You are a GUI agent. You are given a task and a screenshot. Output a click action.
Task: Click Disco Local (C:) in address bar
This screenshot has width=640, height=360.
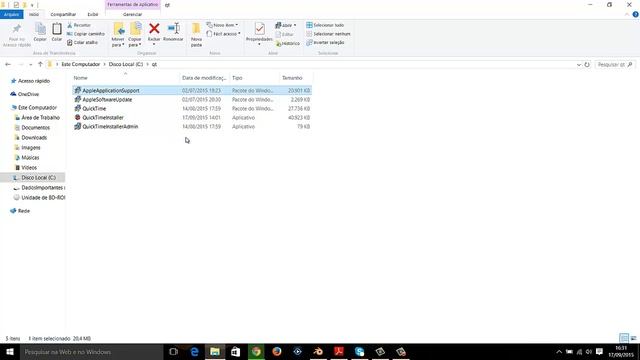(x=126, y=64)
